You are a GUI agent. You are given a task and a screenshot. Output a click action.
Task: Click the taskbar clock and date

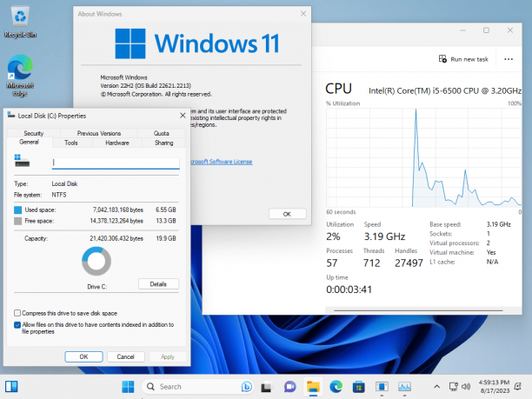pyautogui.click(x=495, y=387)
